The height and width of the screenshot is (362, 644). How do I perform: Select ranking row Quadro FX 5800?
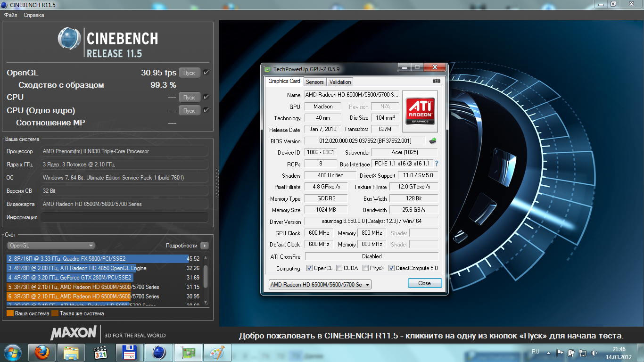pos(104,259)
